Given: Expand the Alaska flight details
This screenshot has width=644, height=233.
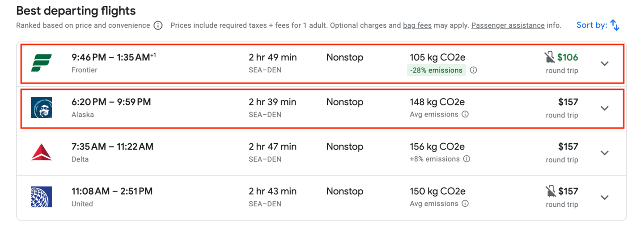Looking at the screenshot, I should (x=605, y=108).
